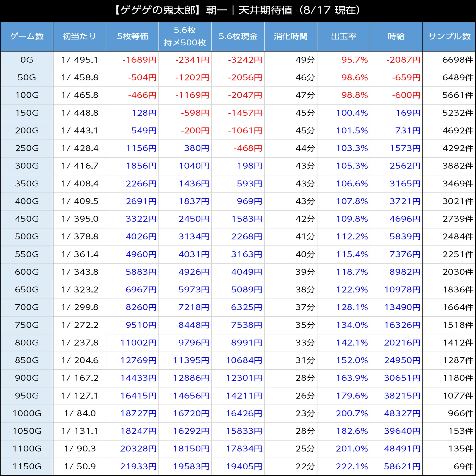Click the 5.6枚現金 column header
This screenshot has height=476, width=476.
tap(238, 36)
